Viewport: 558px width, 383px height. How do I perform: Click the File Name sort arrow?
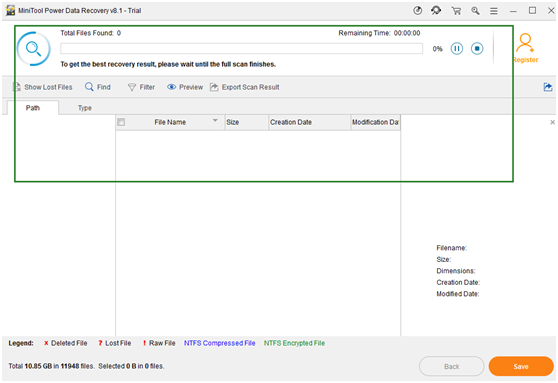215,121
